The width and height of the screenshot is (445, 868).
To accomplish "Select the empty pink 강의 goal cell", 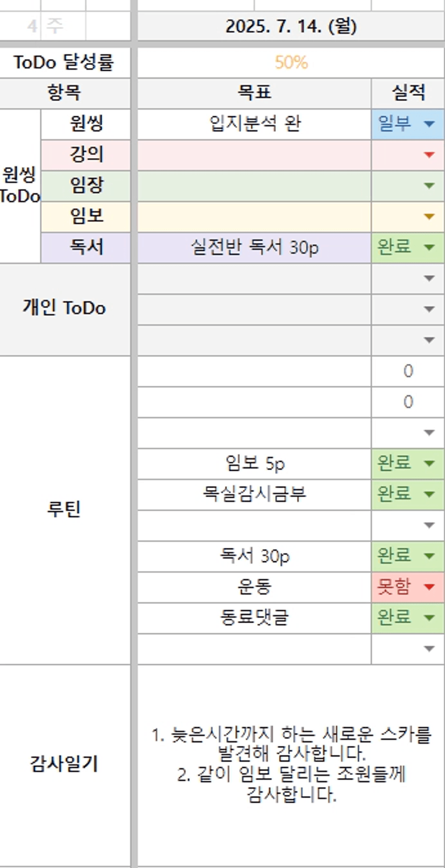I will (x=254, y=155).
